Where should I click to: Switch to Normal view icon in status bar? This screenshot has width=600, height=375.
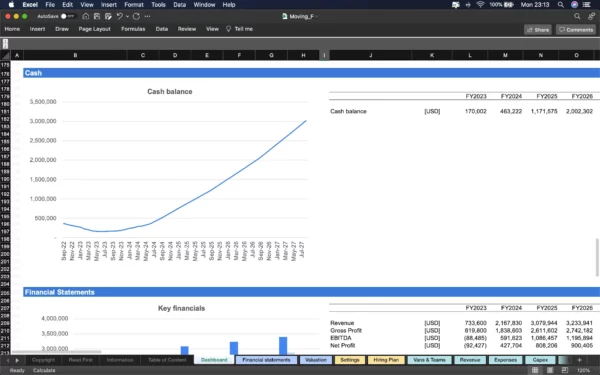pyautogui.click(x=535, y=370)
